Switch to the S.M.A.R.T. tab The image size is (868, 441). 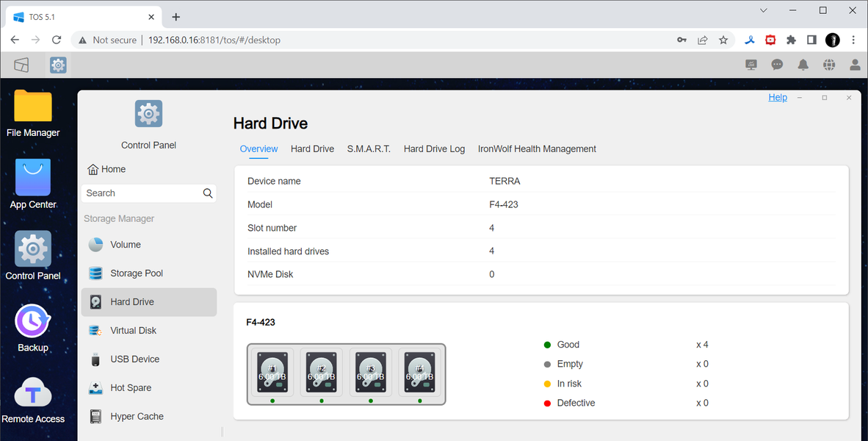point(369,149)
